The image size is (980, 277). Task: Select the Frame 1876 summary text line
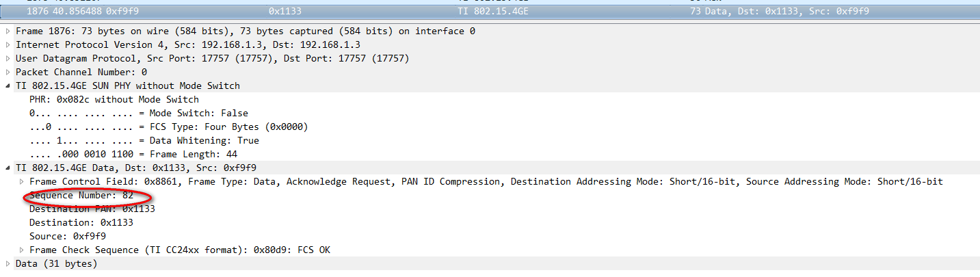(x=245, y=31)
